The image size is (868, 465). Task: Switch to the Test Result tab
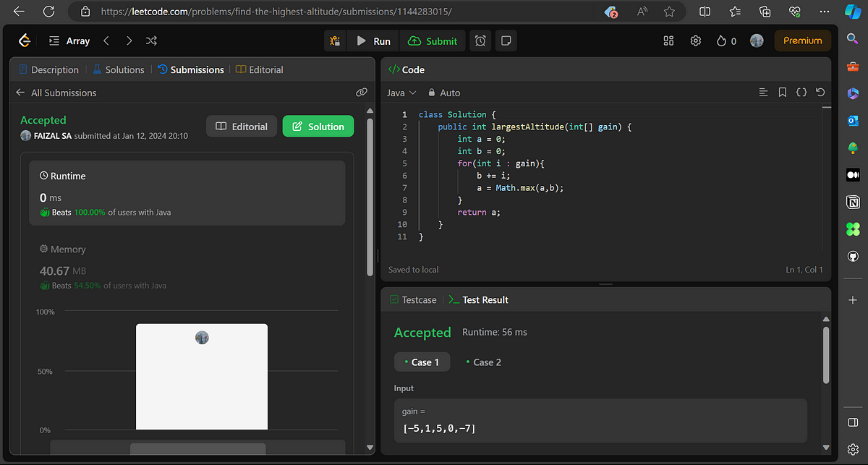478,299
